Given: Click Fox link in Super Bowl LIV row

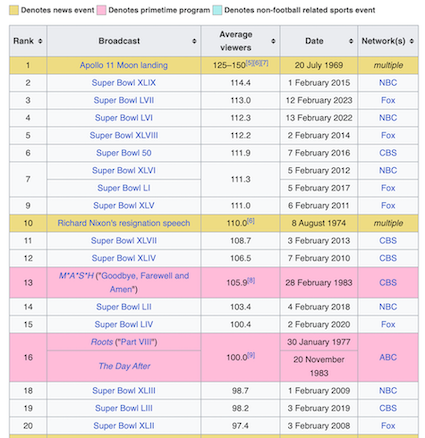Looking at the screenshot, I should click(388, 324).
